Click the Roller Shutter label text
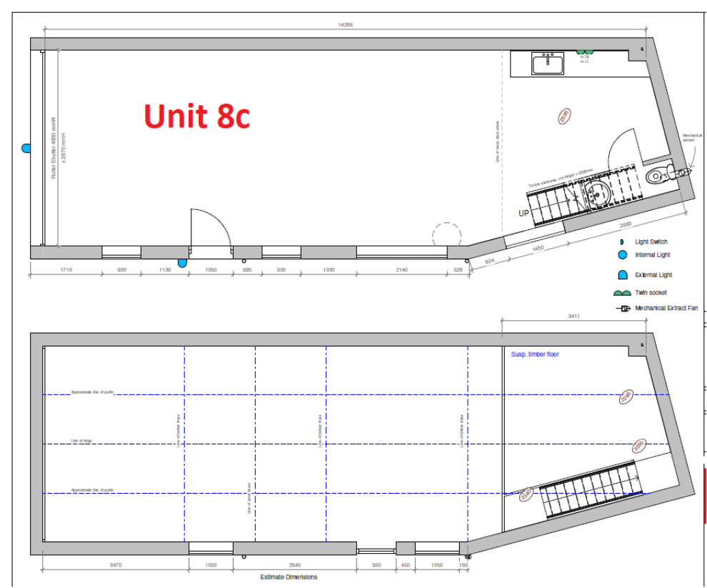Screen dimensions: 707x588 53,147
